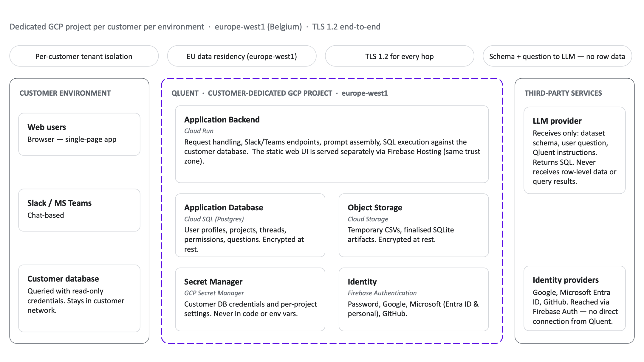Select the Identity providers box
644x362 pixels.
574,299
